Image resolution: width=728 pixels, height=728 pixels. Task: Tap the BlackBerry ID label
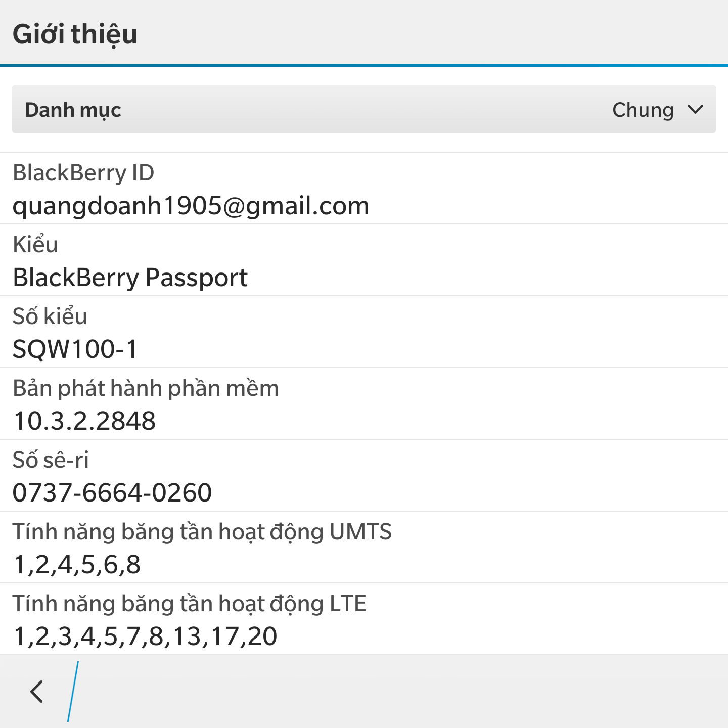click(83, 173)
